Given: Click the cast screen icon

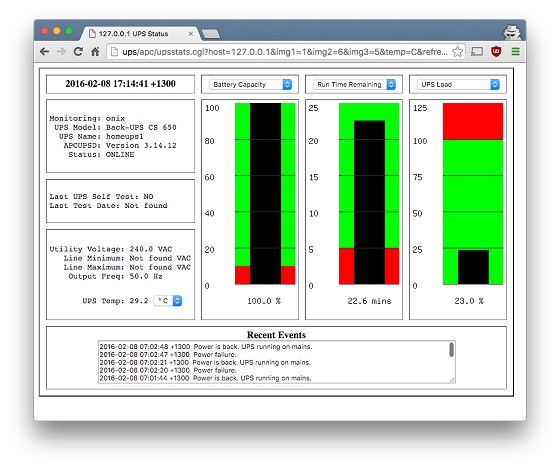Looking at the screenshot, I should pos(477,52).
